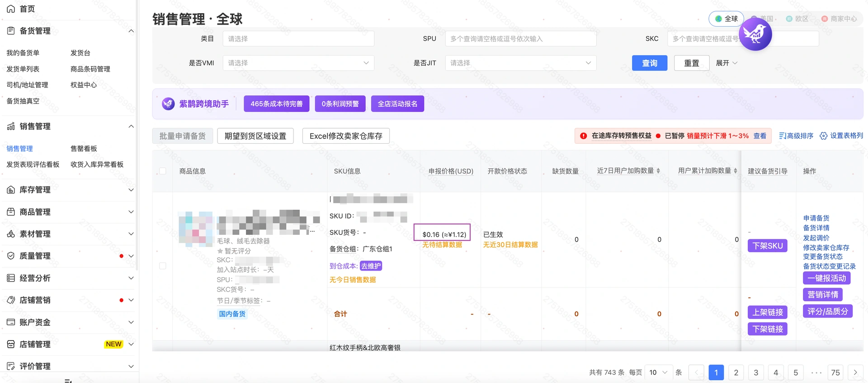Click the 下架SKU button
The image size is (868, 383).
pos(768,246)
